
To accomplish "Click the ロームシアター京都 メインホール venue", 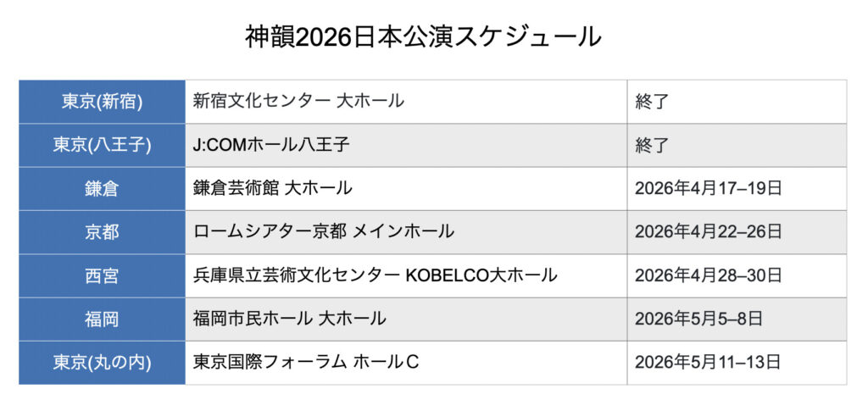I will 324,232.
